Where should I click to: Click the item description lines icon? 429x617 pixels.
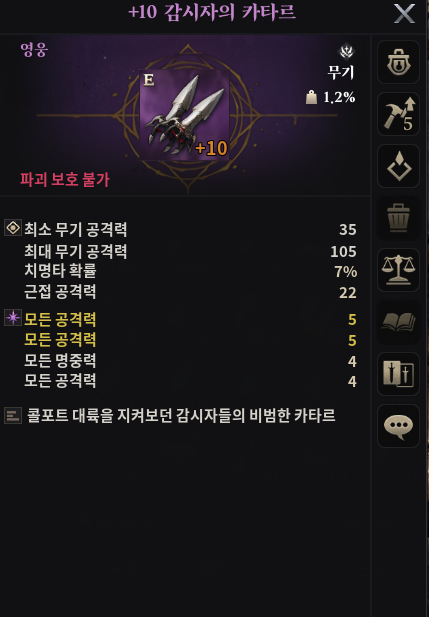13,416
